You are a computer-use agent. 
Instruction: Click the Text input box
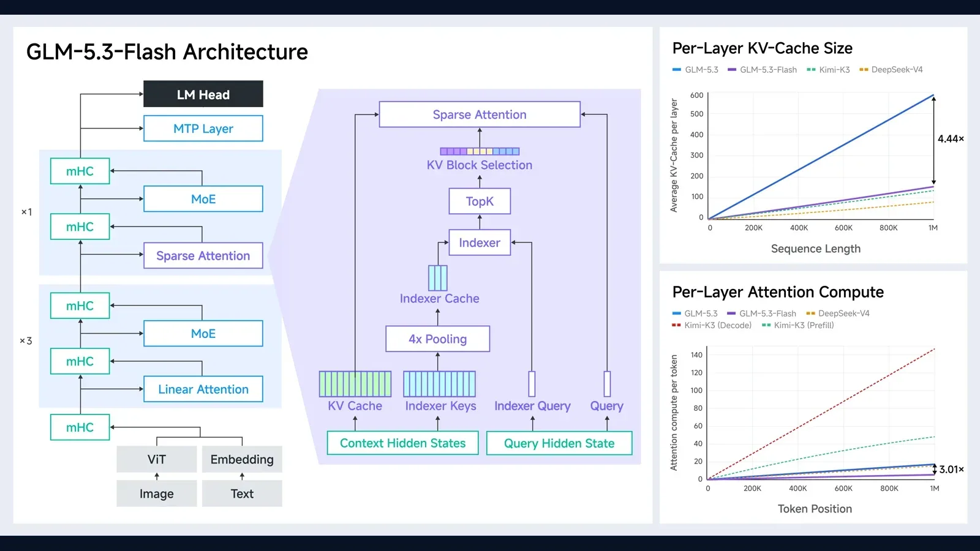point(242,493)
